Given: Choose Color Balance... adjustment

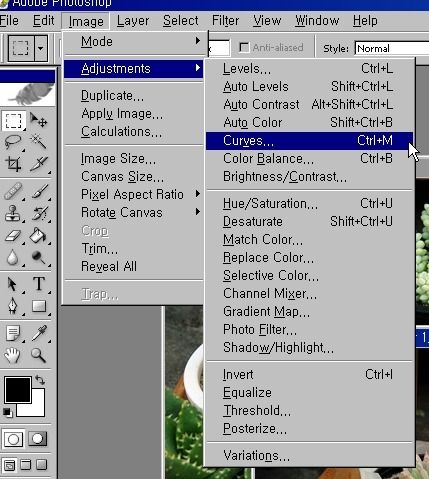Looking at the screenshot, I should coord(309,159).
